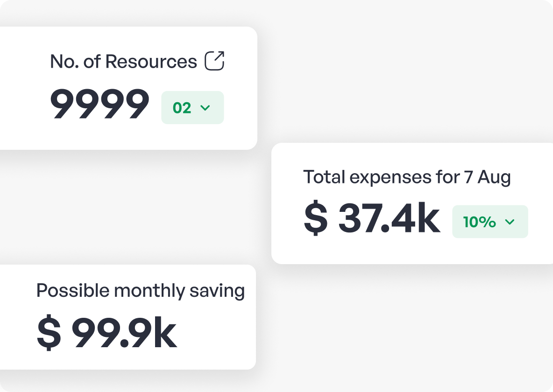
Task: Expand the chevron in the 10% badge
Action: [x=510, y=222]
